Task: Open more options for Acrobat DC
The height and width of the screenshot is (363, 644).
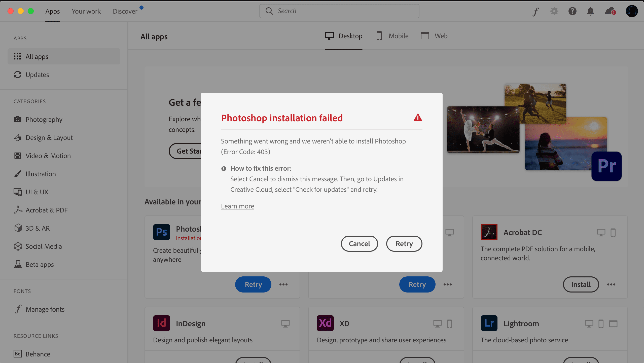Action: 611,284
